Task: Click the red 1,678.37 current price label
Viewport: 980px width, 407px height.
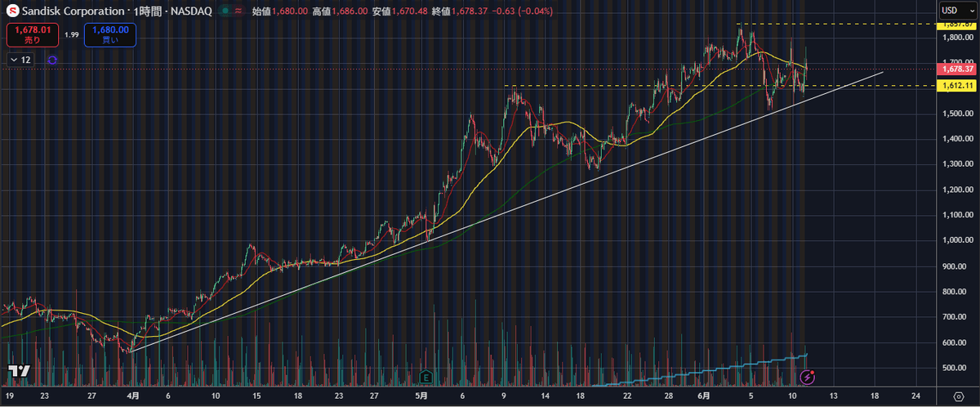Action: (x=955, y=69)
